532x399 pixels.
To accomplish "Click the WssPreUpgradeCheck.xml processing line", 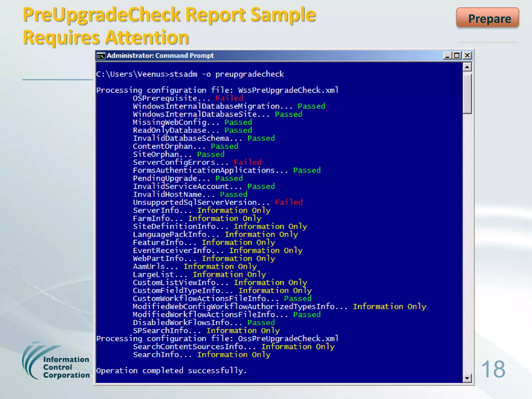I will coord(217,90).
